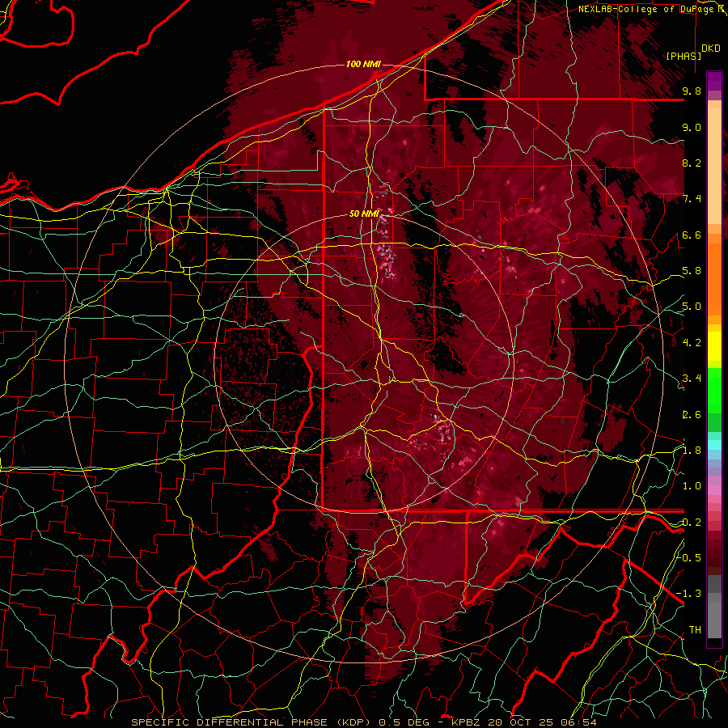Screen dimensions: 728x728
Task: Click the [PHAS] legend label
Action: tap(684, 56)
